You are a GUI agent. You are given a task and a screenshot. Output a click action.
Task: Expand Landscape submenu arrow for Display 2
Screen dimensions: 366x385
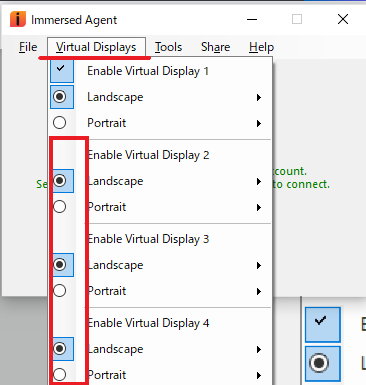[x=259, y=181]
